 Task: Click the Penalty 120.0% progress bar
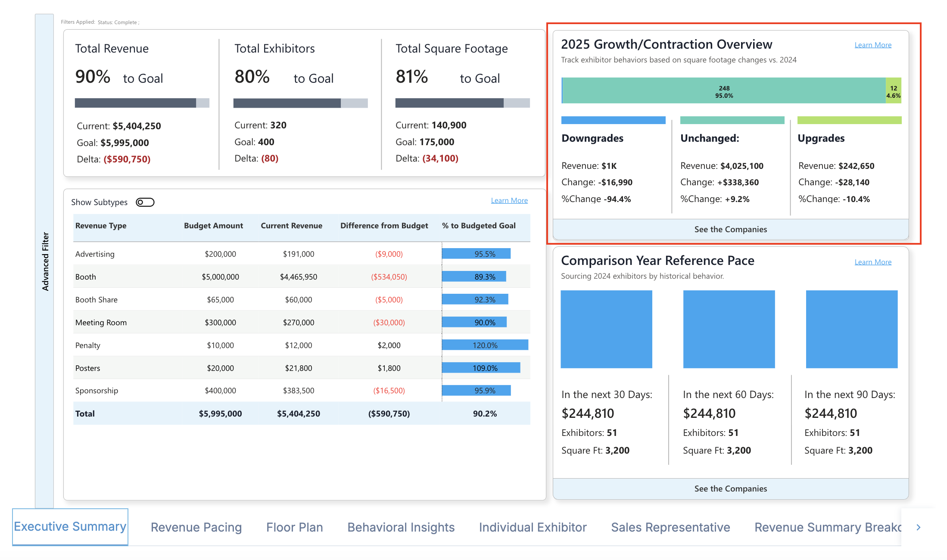pyautogui.click(x=485, y=345)
